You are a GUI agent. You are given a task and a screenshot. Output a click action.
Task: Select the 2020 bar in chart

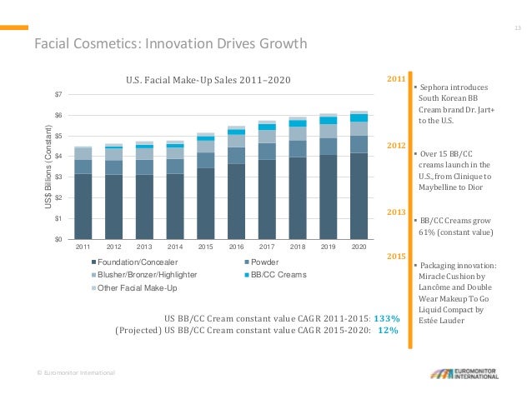[x=359, y=175]
